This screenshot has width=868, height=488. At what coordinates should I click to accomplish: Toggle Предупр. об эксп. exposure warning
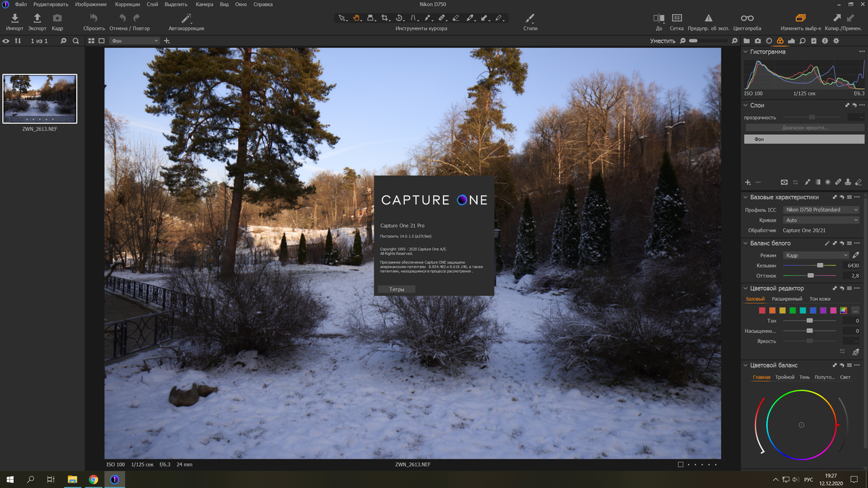point(709,18)
